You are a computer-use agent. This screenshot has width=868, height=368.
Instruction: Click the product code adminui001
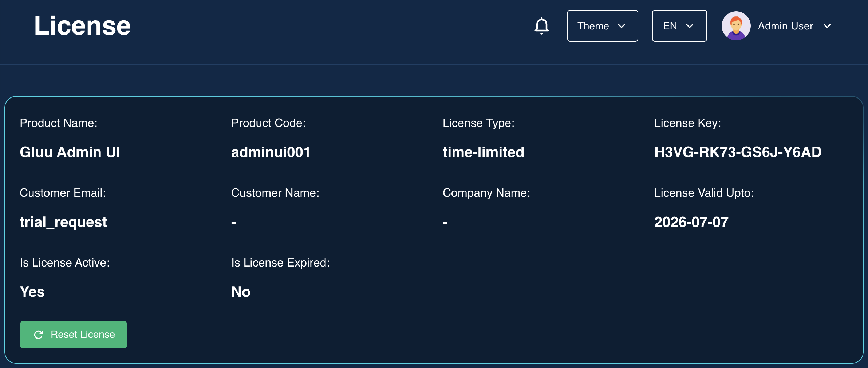tap(271, 152)
